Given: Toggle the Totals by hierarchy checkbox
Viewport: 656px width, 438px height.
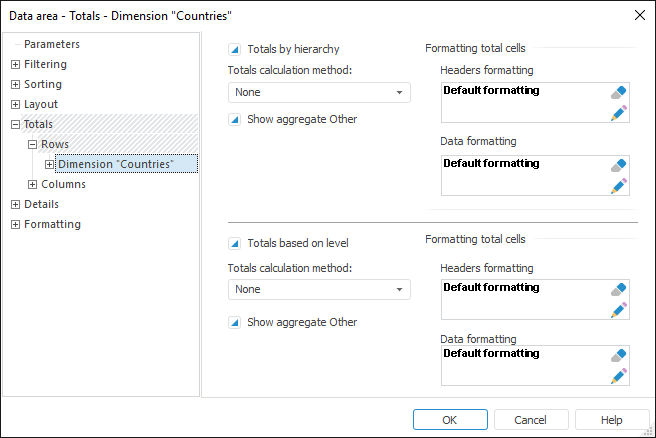Looking at the screenshot, I should point(235,49).
